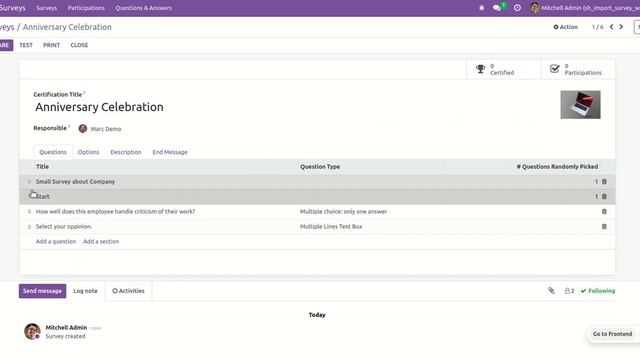
Task: Open the conversations chat icon
Action: (497, 8)
